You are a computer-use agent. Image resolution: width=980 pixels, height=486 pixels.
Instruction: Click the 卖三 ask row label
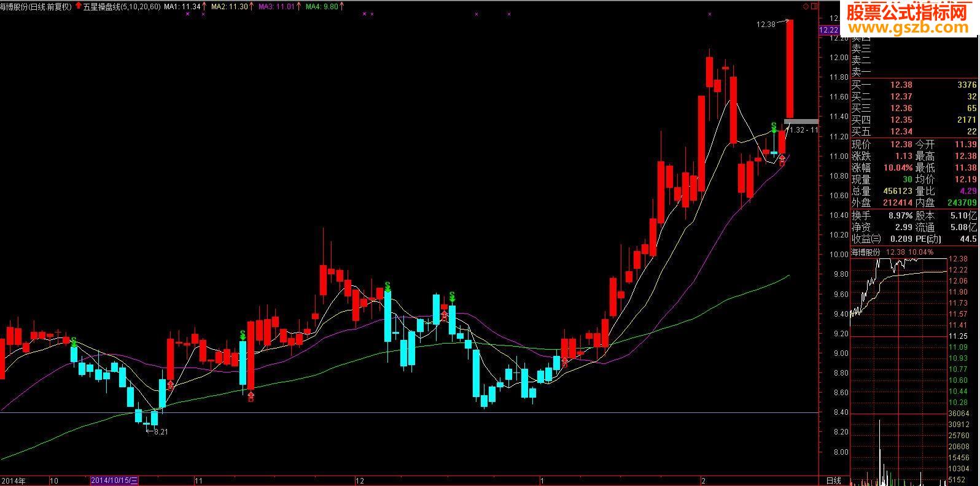pos(861,48)
